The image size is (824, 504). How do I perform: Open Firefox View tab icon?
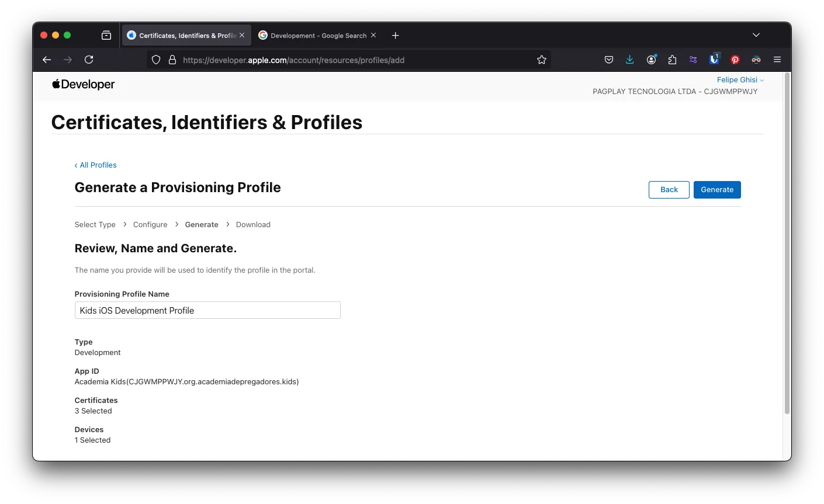(106, 35)
